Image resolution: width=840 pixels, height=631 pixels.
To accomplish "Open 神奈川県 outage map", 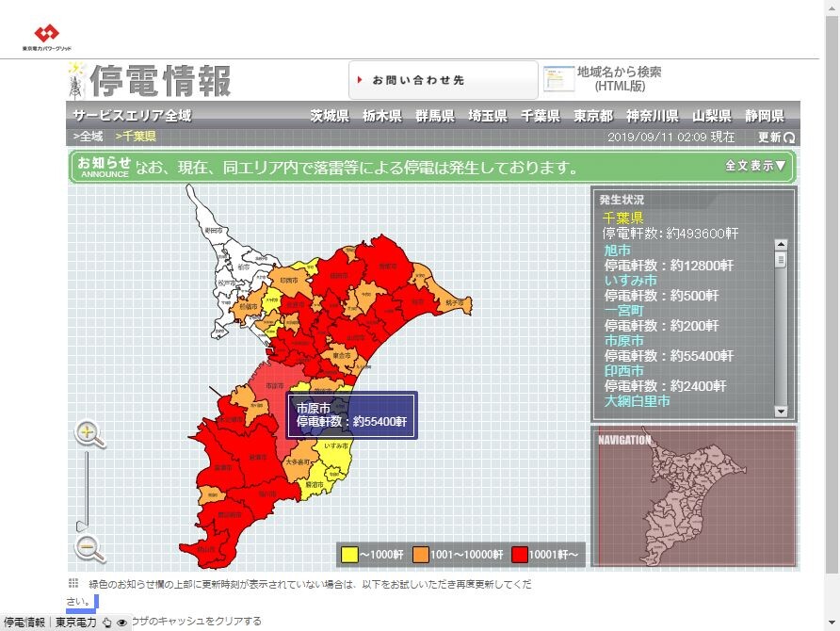I will click(x=652, y=117).
